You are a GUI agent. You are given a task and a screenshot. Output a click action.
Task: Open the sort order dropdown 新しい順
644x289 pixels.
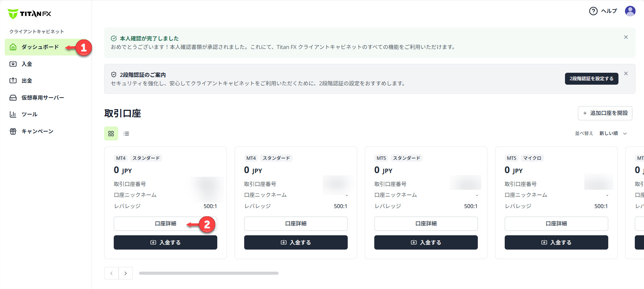pyautogui.click(x=613, y=133)
